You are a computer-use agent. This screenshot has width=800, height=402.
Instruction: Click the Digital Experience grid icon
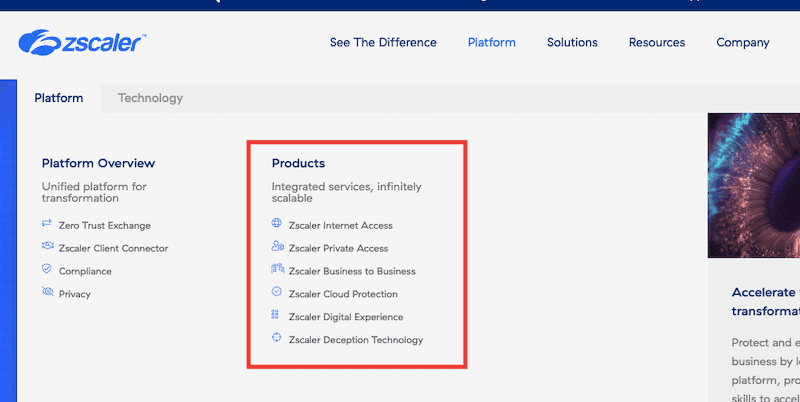(275, 314)
